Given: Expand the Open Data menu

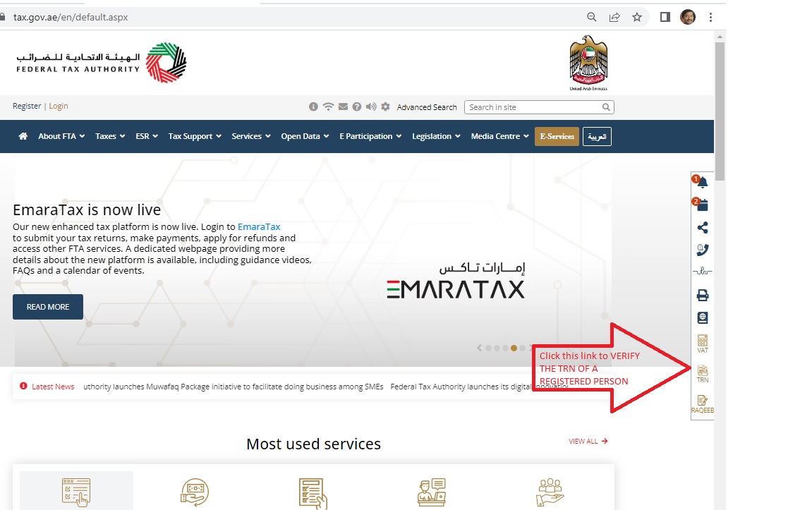Looking at the screenshot, I should pyautogui.click(x=305, y=136).
